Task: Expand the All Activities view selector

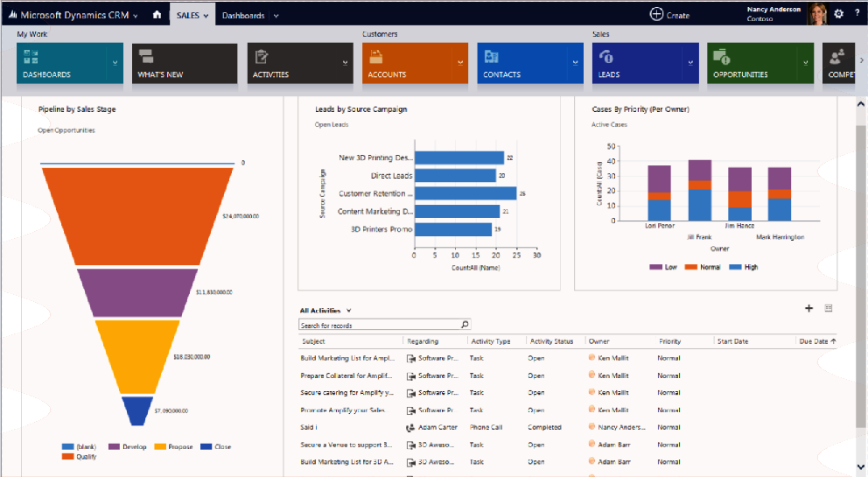Action: (349, 311)
